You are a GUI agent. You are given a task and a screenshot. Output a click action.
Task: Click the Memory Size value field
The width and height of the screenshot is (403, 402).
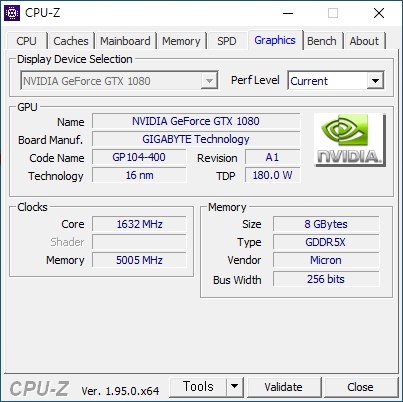coord(326,224)
